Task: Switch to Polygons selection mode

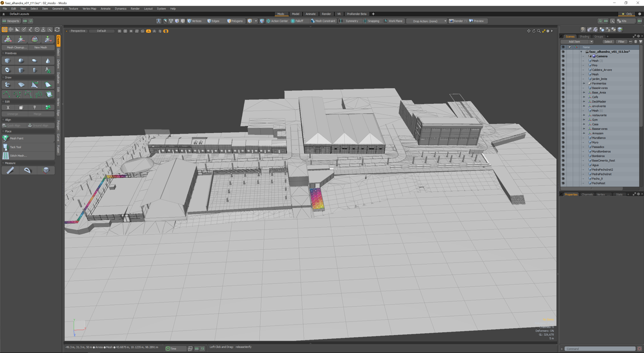Action: (235, 21)
